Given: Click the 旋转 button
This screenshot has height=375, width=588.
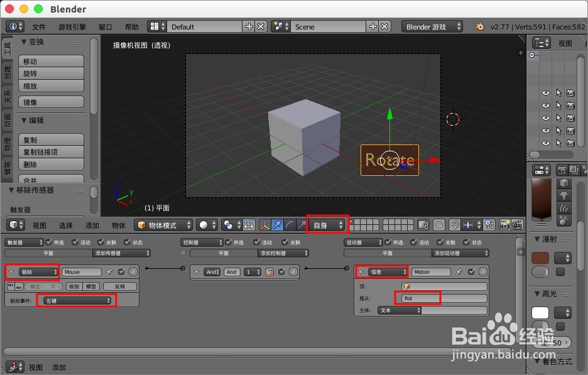Looking at the screenshot, I should point(51,73).
